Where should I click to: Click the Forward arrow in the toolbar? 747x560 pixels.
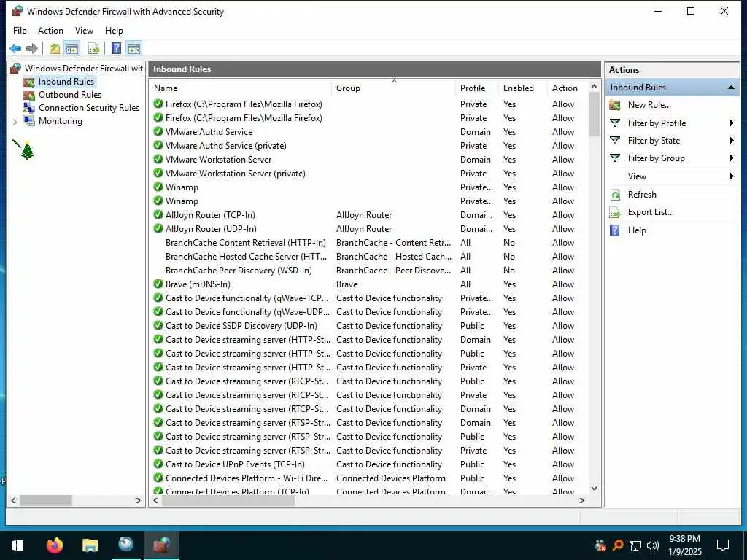[32, 48]
